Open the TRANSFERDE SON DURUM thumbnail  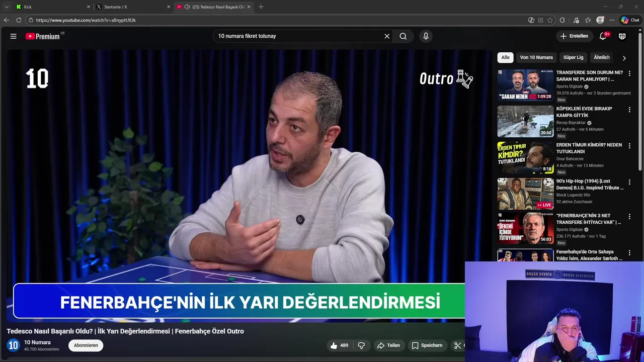click(525, 85)
